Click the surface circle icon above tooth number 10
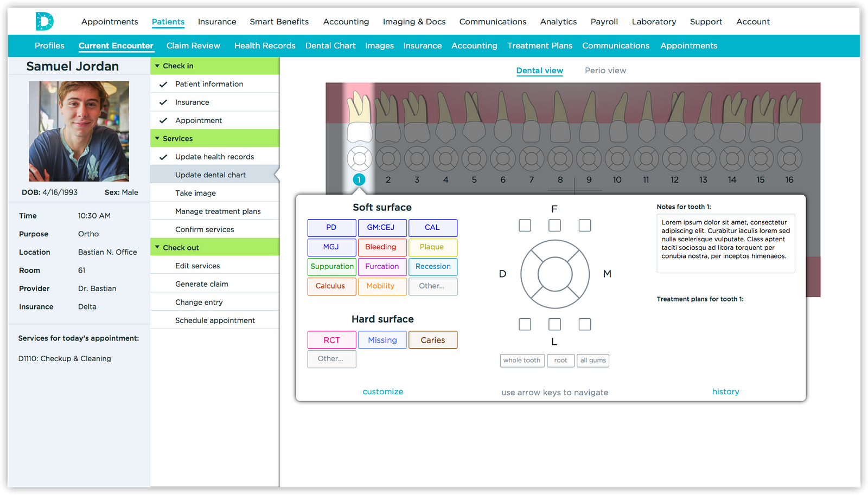The image size is (868, 495). [617, 159]
